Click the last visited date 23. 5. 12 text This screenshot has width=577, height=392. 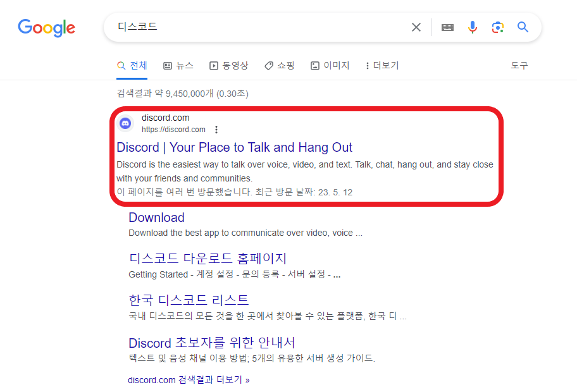[335, 192]
